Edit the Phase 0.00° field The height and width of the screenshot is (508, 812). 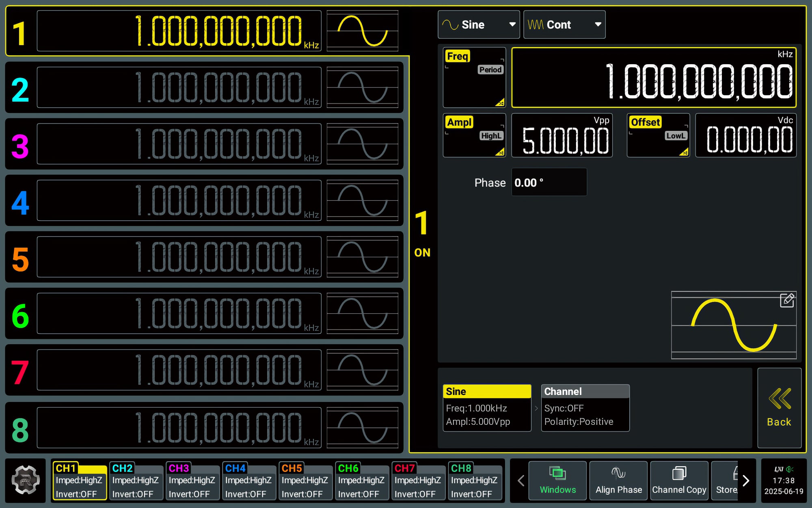549,182
